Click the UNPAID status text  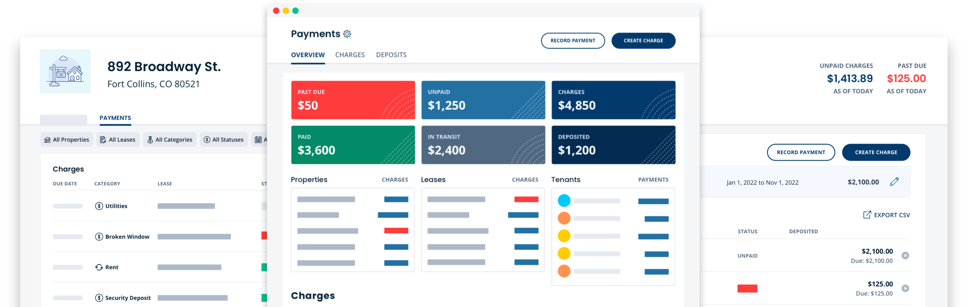(x=747, y=256)
